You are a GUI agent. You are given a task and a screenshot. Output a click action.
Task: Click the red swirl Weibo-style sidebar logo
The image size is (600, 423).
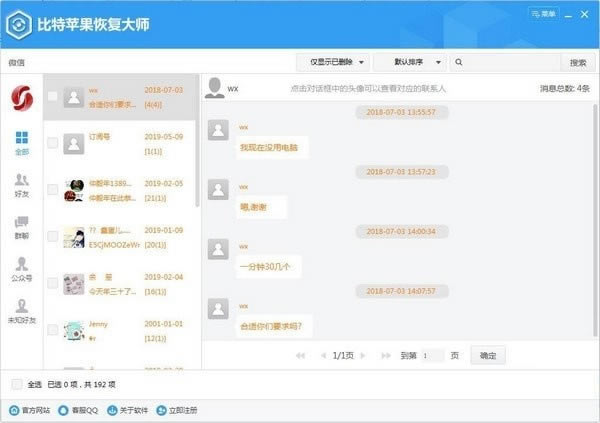pos(22,98)
